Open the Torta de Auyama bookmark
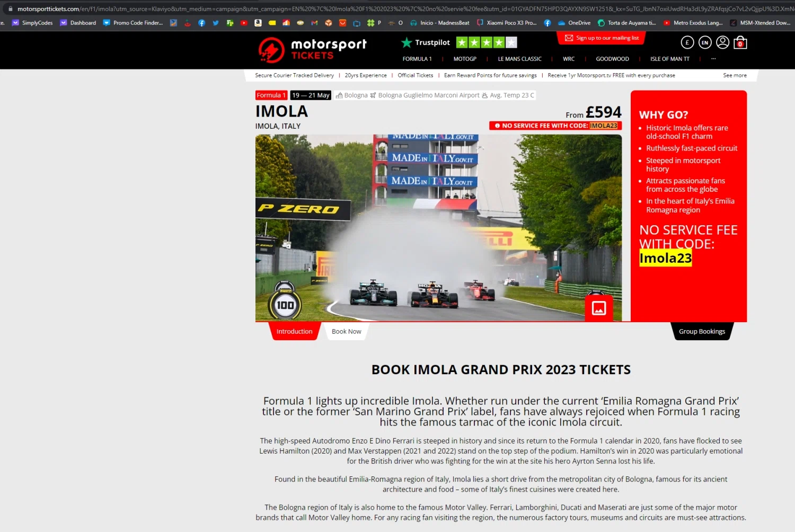The height and width of the screenshot is (532, 795). (627, 23)
